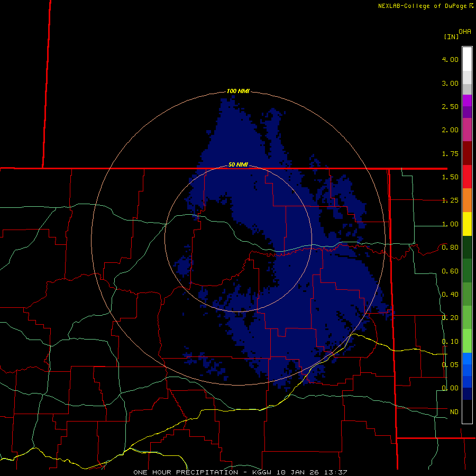
Task: Pick the yellow swatch beside 1.00
Action: pos(467,224)
